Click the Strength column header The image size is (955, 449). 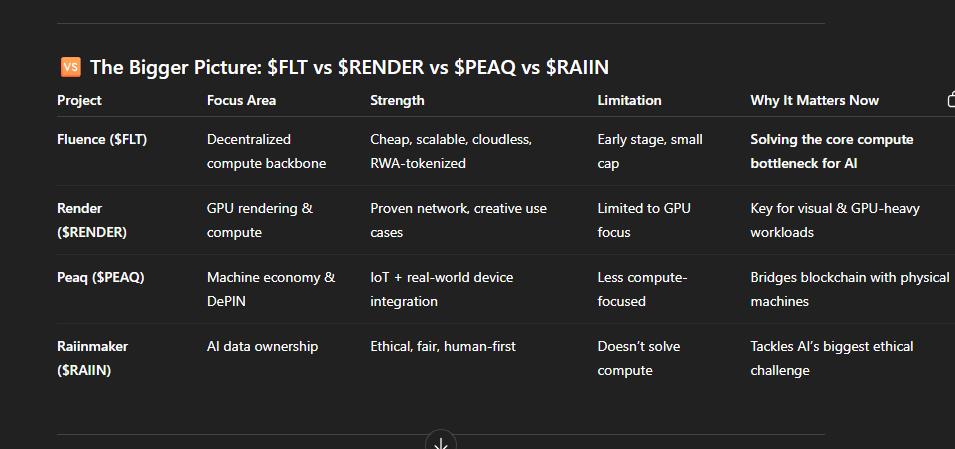[x=397, y=101]
